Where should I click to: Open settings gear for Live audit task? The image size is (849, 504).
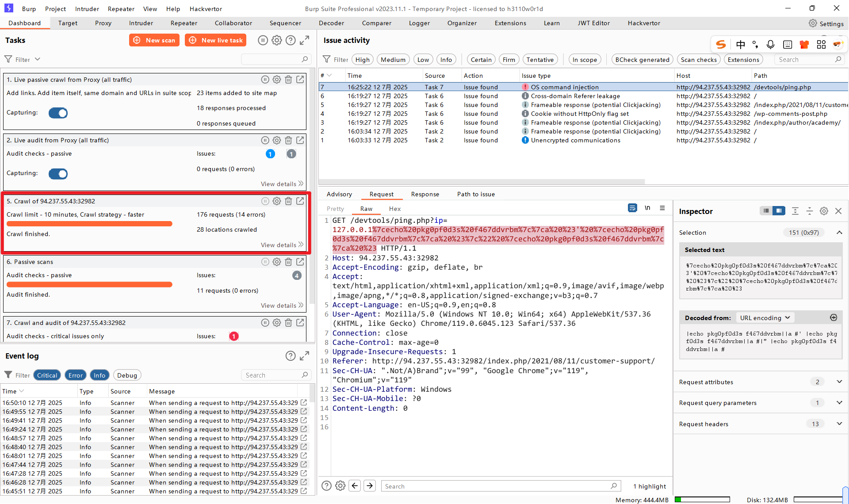coord(277,140)
